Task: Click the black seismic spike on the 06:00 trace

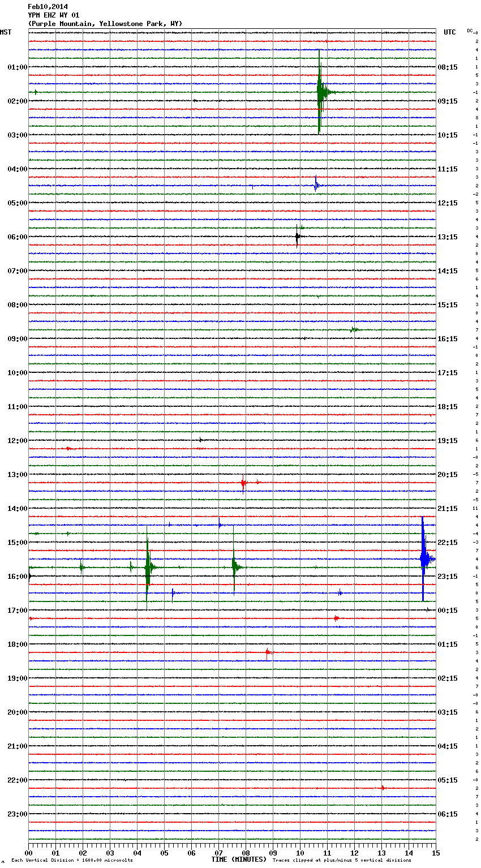Action: pyautogui.click(x=297, y=237)
